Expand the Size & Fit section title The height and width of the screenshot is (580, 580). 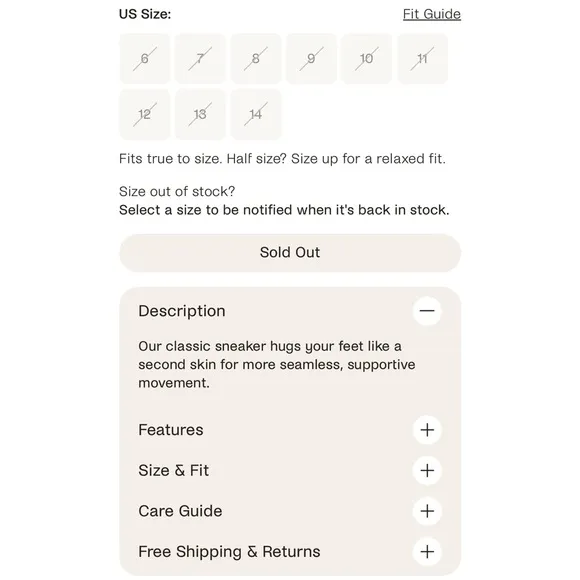point(173,471)
